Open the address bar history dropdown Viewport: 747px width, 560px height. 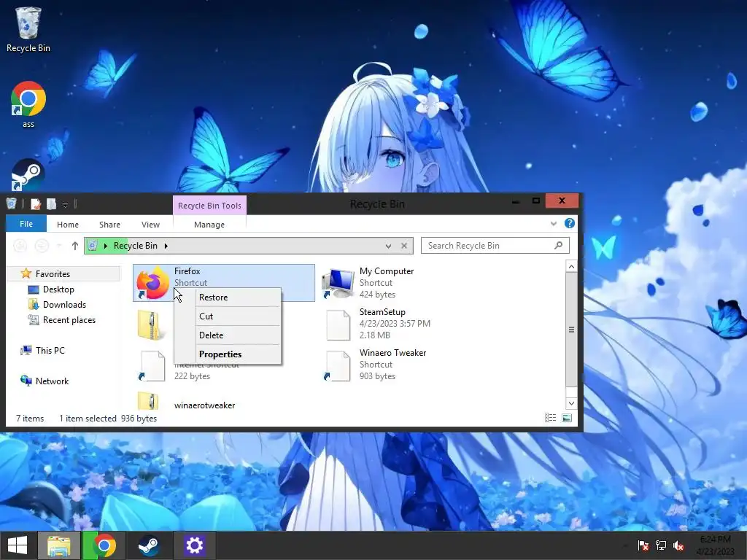388,246
